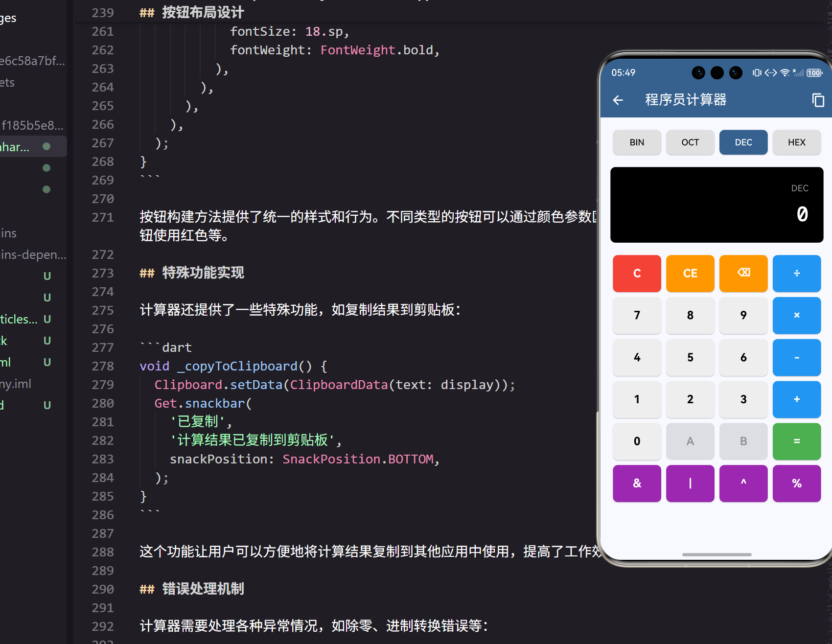Switch calculator to BIN mode
The height and width of the screenshot is (644, 832).
click(x=637, y=142)
